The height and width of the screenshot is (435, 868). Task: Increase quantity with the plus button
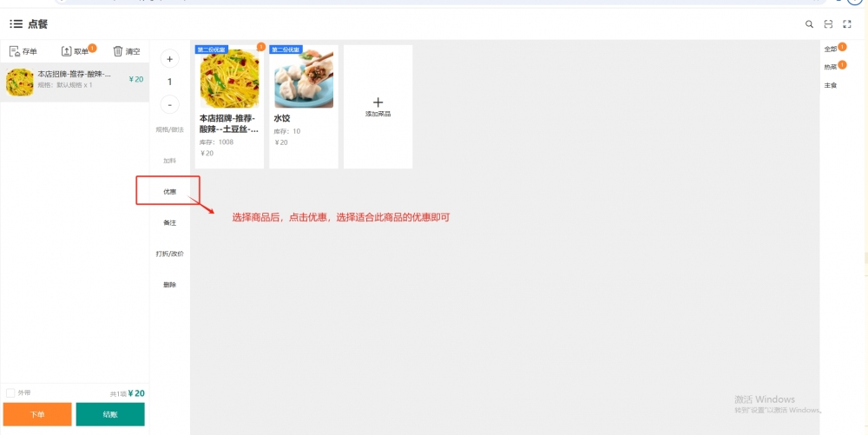coord(169,59)
